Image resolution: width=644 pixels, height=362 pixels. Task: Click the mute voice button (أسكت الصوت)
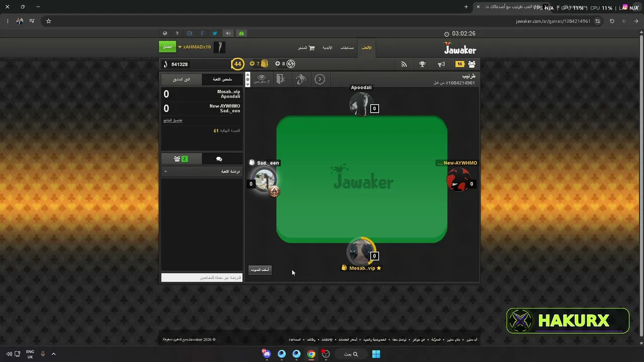260,269
